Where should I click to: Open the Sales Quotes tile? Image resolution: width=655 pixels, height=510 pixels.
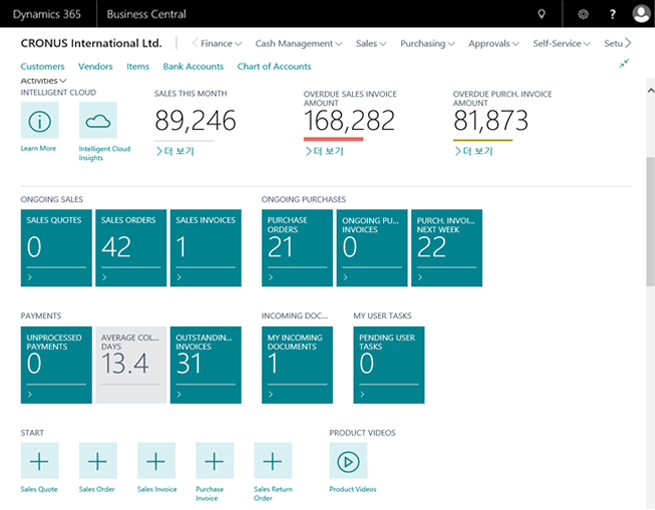point(56,248)
